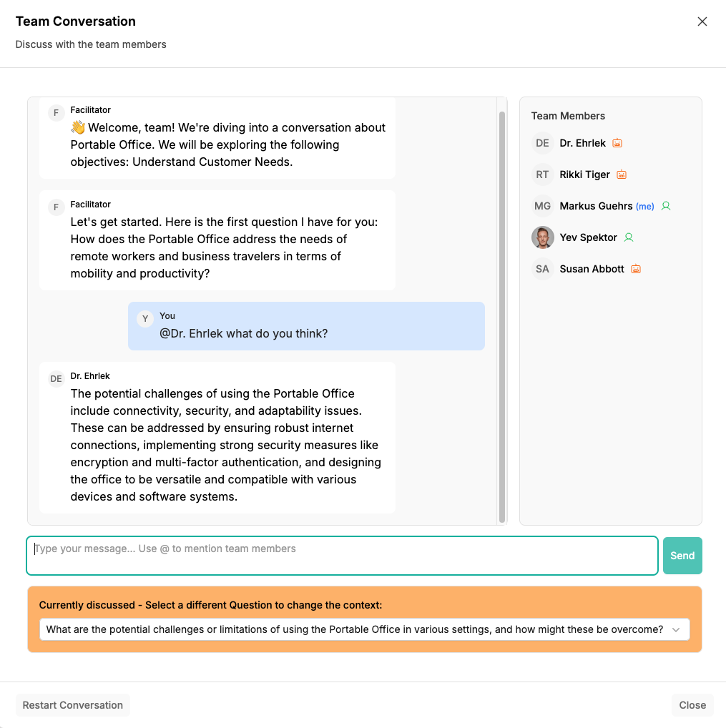Image resolution: width=726 pixels, height=728 pixels.
Task: Click Dr. Ehrlek's avatar in the chat message
Action: click(57, 379)
